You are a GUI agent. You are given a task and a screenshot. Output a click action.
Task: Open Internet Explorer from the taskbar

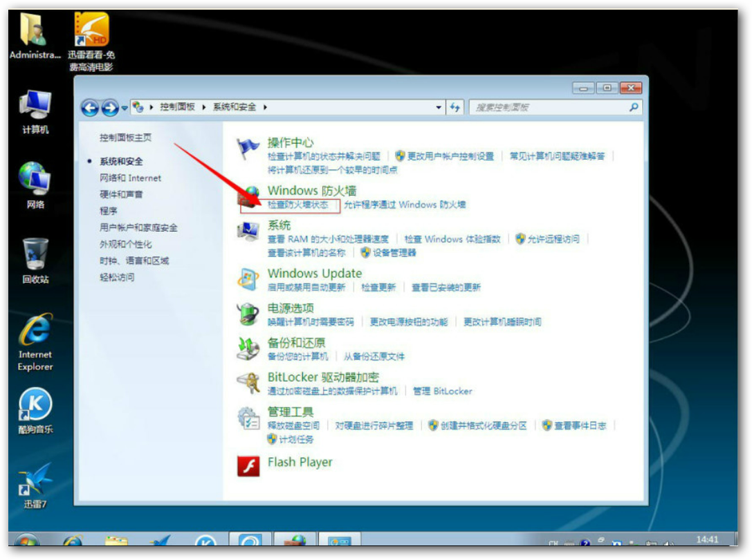pos(73,541)
